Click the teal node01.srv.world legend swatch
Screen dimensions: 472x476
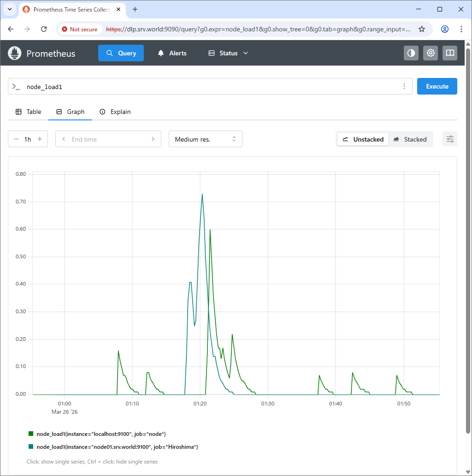pyautogui.click(x=30, y=446)
